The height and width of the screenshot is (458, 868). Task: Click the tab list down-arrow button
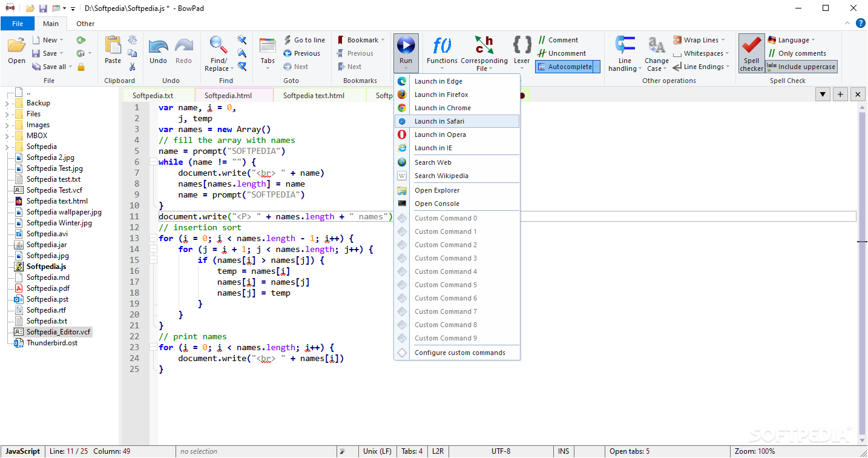coord(823,94)
